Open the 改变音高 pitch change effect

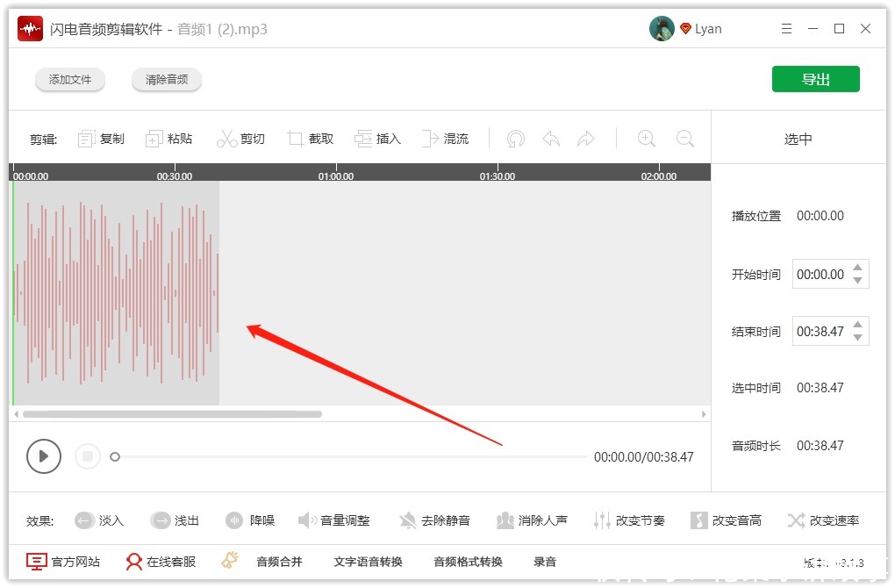pos(727,520)
